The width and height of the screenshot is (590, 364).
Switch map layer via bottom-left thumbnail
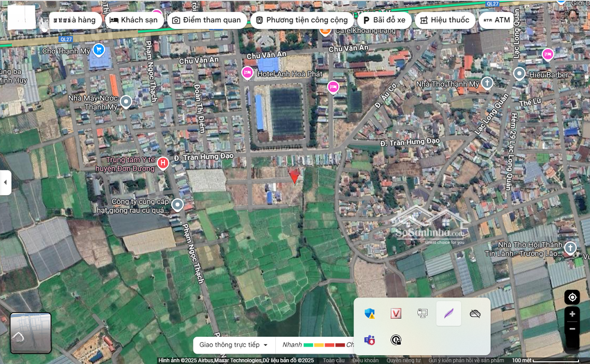[x=31, y=332]
